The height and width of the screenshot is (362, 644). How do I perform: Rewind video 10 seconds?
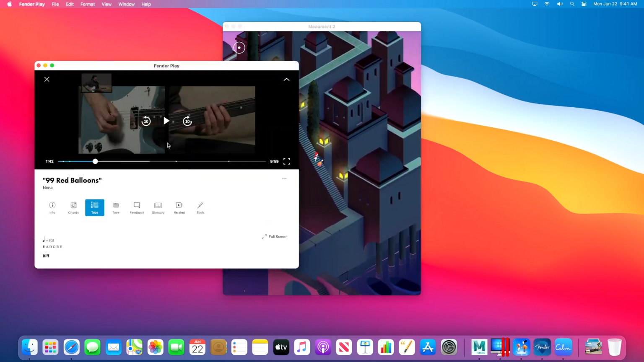pyautogui.click(x=146, y=121)
